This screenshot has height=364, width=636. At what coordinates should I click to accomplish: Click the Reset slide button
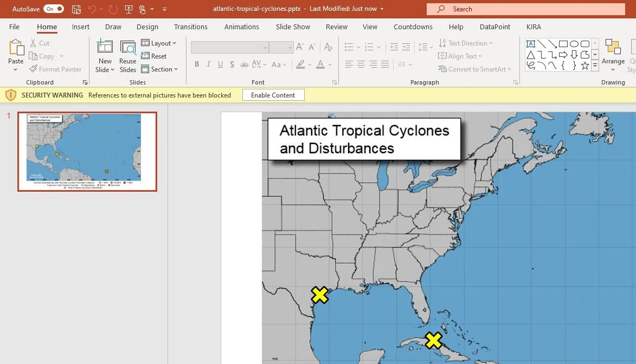click(x=154, y=56)
